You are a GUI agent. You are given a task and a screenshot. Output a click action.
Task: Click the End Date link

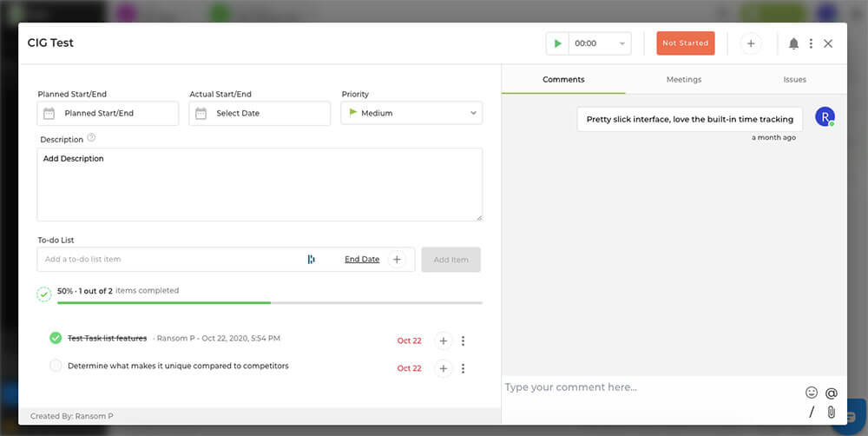[362, 260]
